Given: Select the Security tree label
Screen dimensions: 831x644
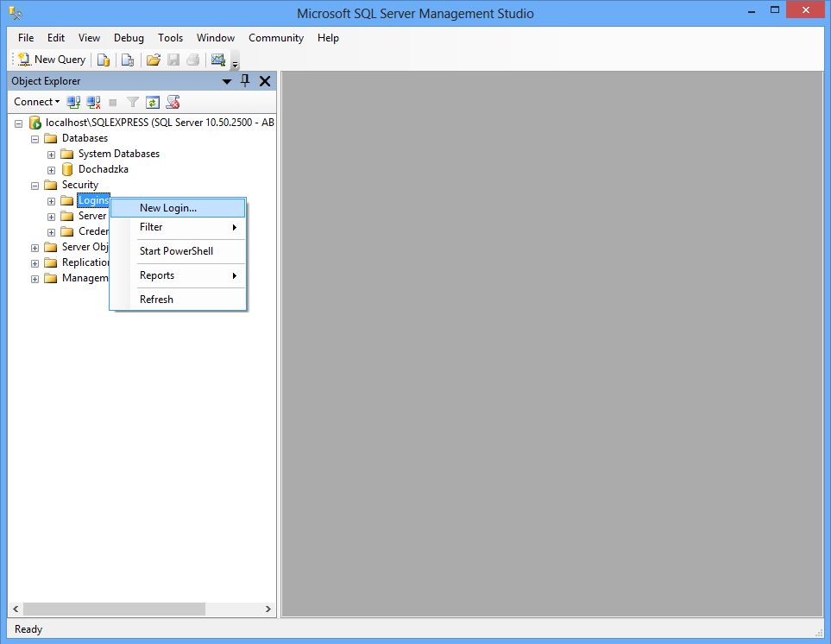Looking at the screenshot, I should 80,185.
